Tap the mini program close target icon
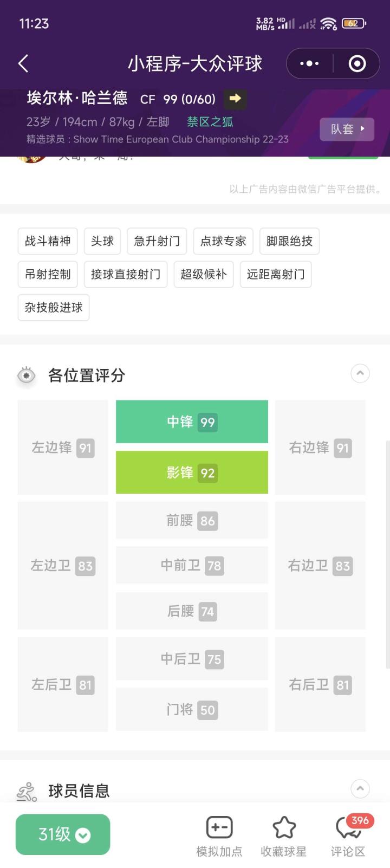Screen dimensions: 390x868 coord(357,63)
